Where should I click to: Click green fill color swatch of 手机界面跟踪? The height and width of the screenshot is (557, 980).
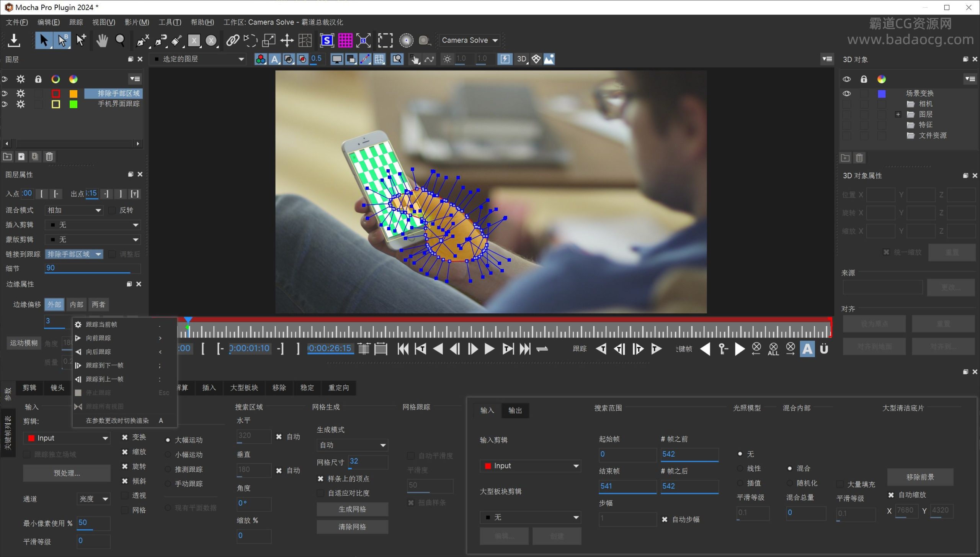(73, 104)
